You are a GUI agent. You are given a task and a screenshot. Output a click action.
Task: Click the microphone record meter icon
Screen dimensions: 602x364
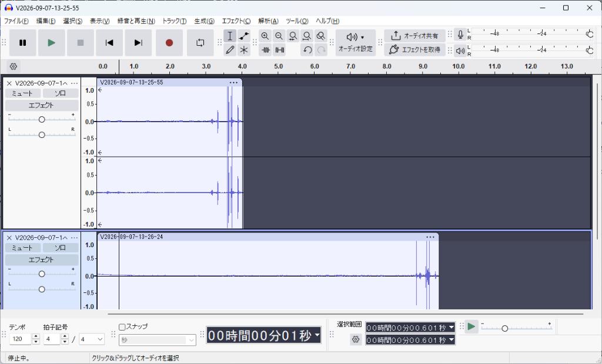[x=460, y=35]
